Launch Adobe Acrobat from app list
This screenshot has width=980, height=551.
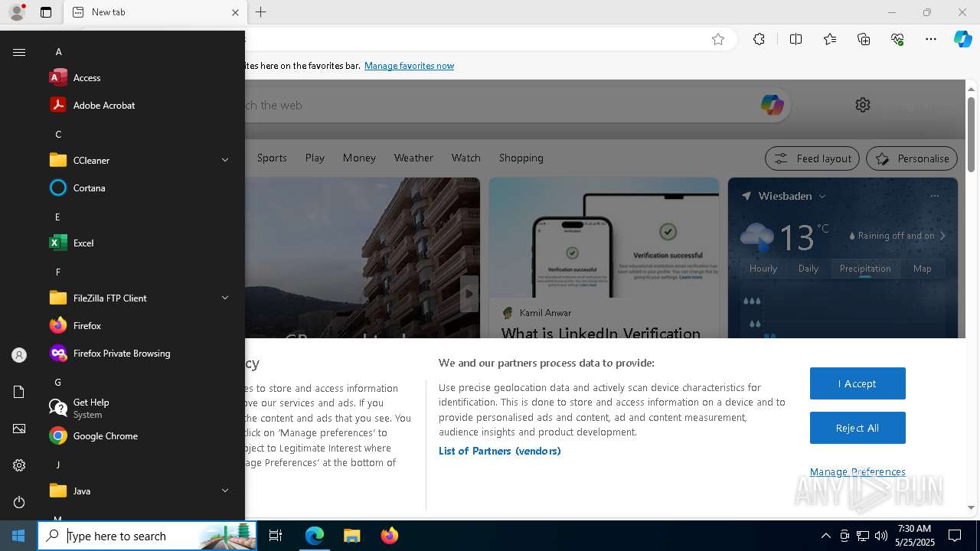[x=142, y=106]
